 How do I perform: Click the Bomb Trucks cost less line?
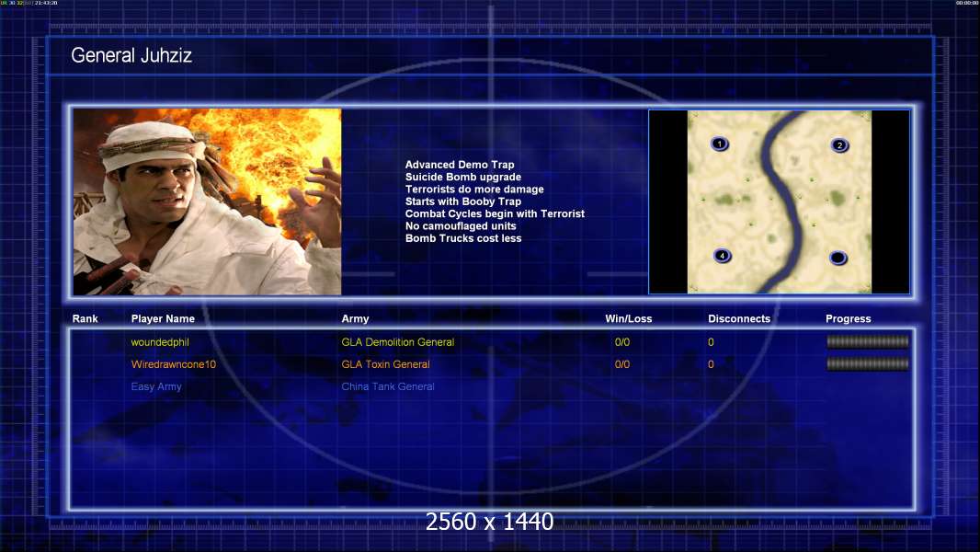click(x=463, y=238)
